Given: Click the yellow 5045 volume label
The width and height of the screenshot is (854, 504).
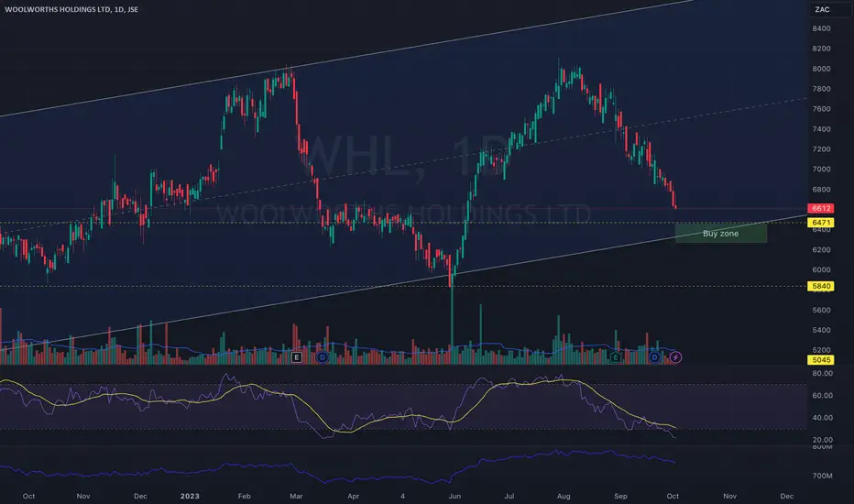Looking at the screenshot, I should point(821,359).
